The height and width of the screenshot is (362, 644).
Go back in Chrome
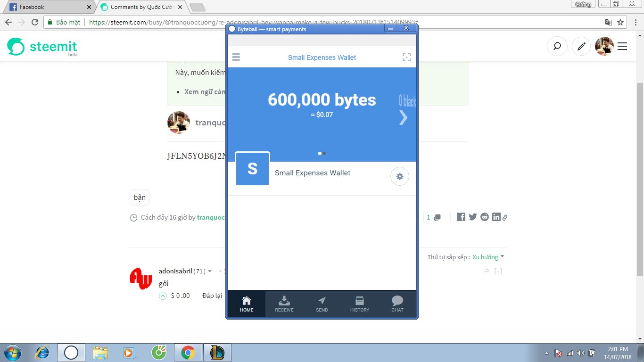(8, 22)
